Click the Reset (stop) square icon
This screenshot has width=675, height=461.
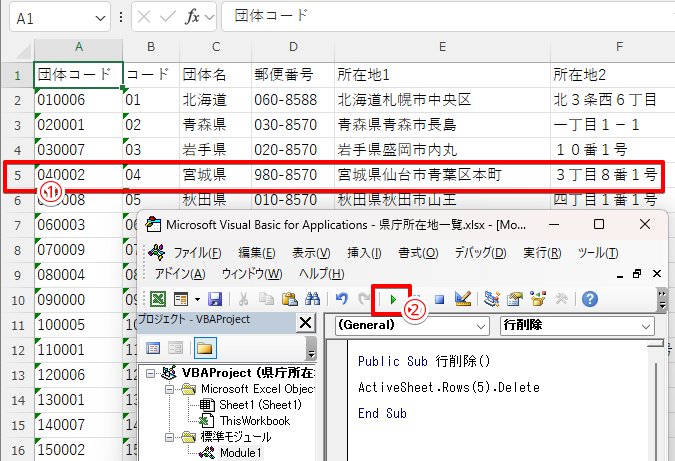click(439, 298)
